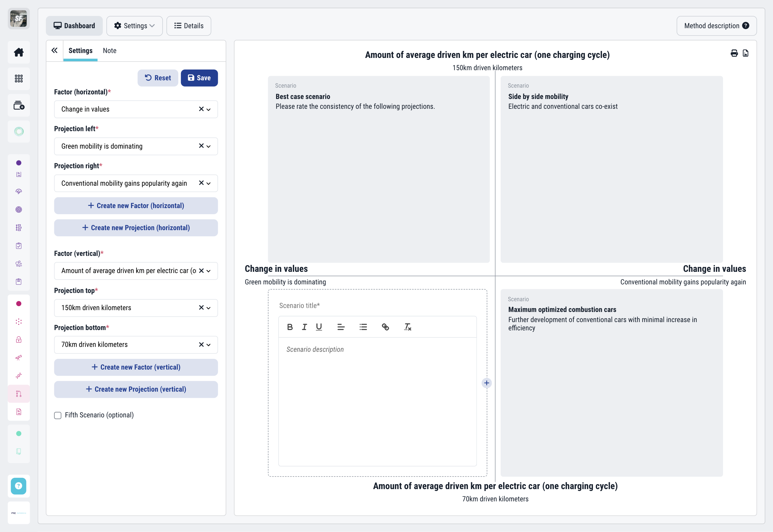Expand the Factor (horizontal) dropdown
773x532 pixels.
click(x=209, y=109)
